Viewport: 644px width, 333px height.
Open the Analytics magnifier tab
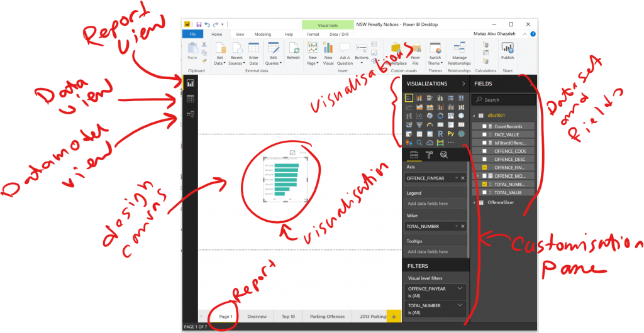click(x=444, y=155)
